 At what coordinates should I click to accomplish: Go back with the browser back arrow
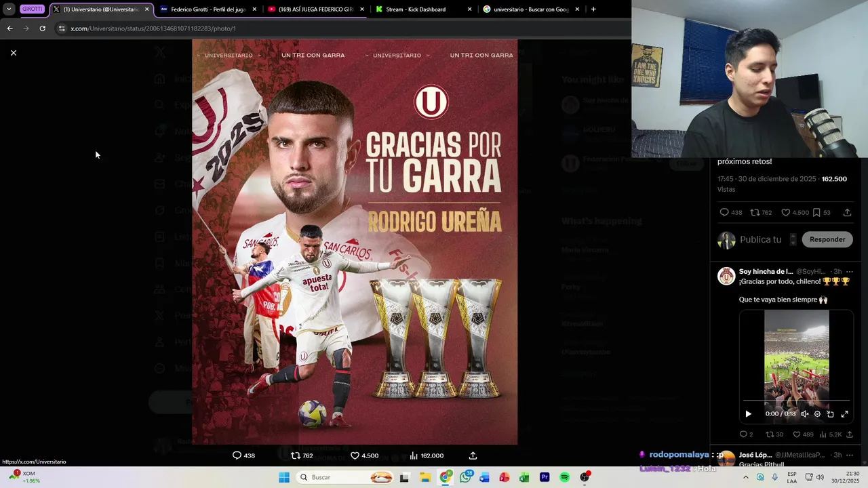tap(9, 28)
